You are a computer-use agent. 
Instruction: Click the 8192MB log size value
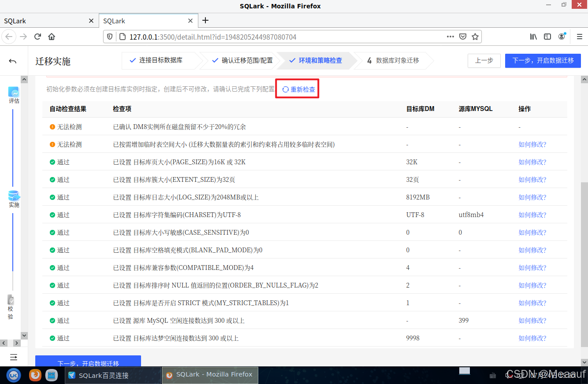tap(418, 197)
